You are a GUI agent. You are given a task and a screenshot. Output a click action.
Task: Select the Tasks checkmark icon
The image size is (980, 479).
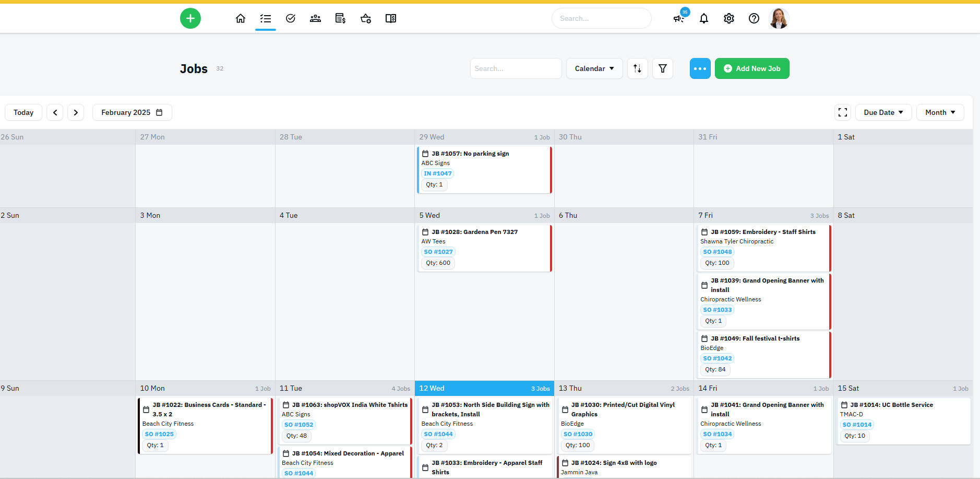click(291, 18)
